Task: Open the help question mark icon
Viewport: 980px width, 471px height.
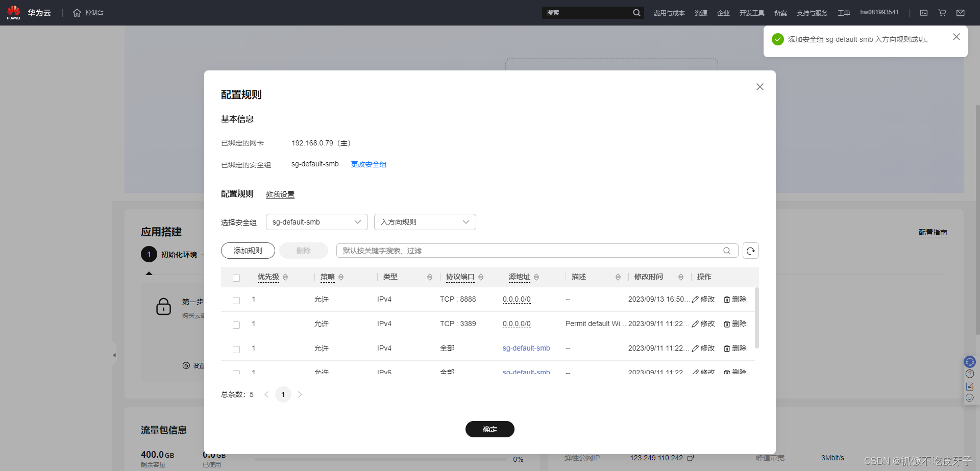Action: [970, 374]
